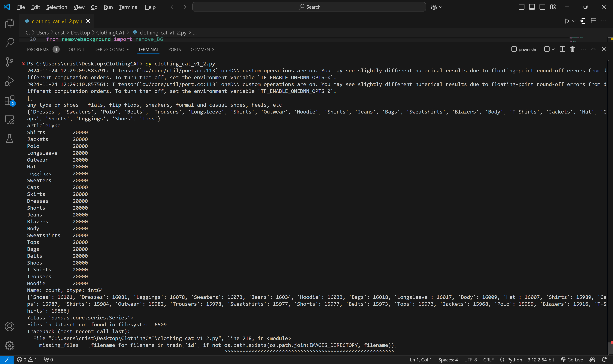Select language mode Python in status bar
Image resolution: width=613 pixels, height=364 pixels.
[515, 360]
